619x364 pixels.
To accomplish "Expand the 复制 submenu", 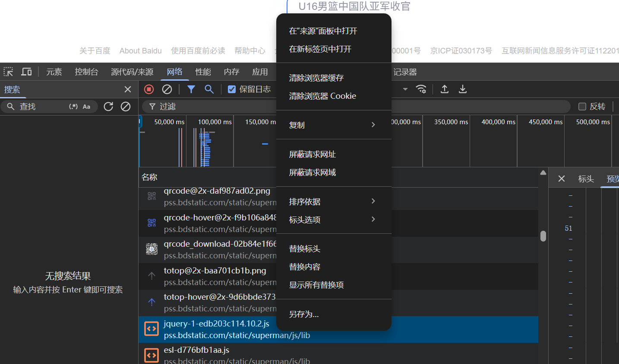I will point(333,125).
